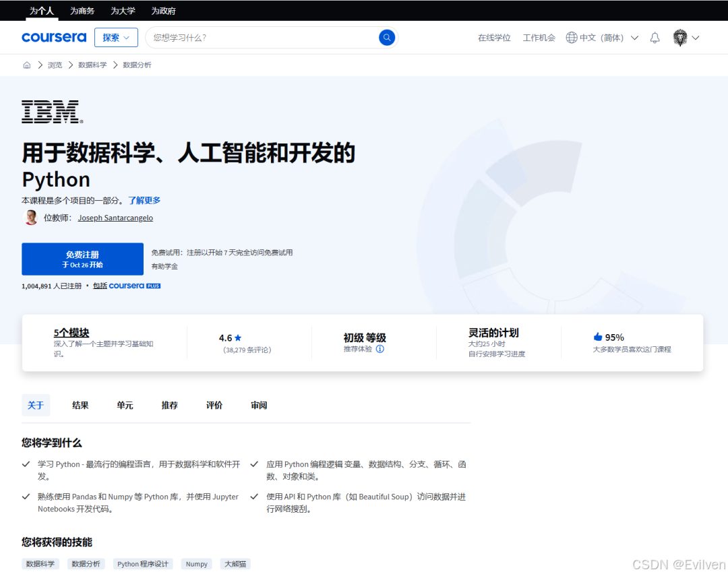The image size is (728, 576).
Task: Select the 为大学 top tab
Action: click(123, 11)
